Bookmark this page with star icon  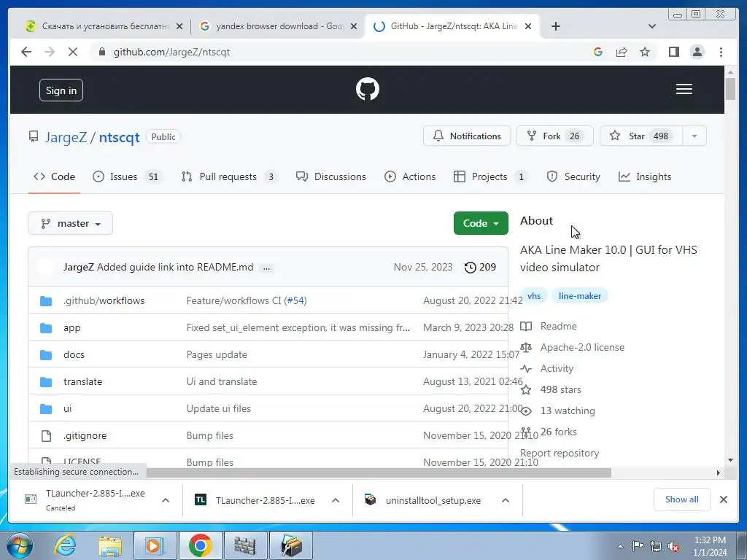645,52
